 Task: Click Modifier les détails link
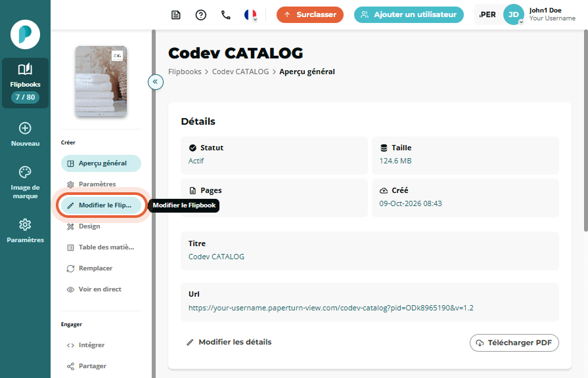click(x=229, y=342)
